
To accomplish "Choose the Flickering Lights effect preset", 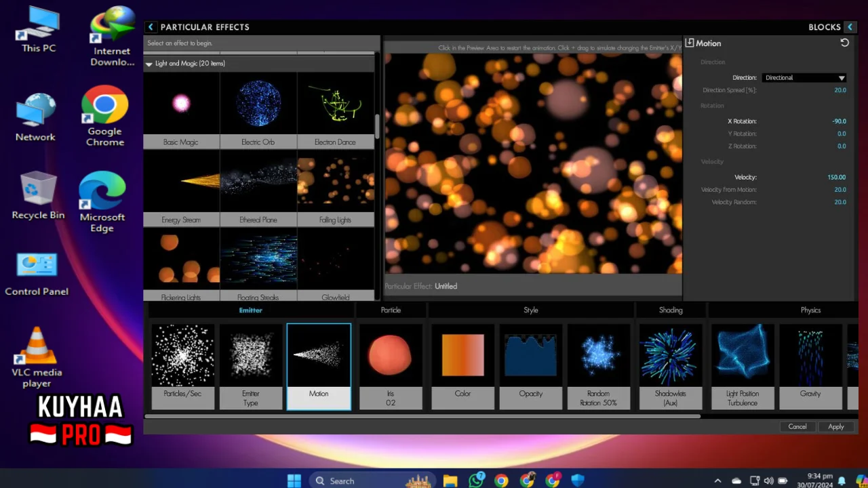I will (181, 264).
